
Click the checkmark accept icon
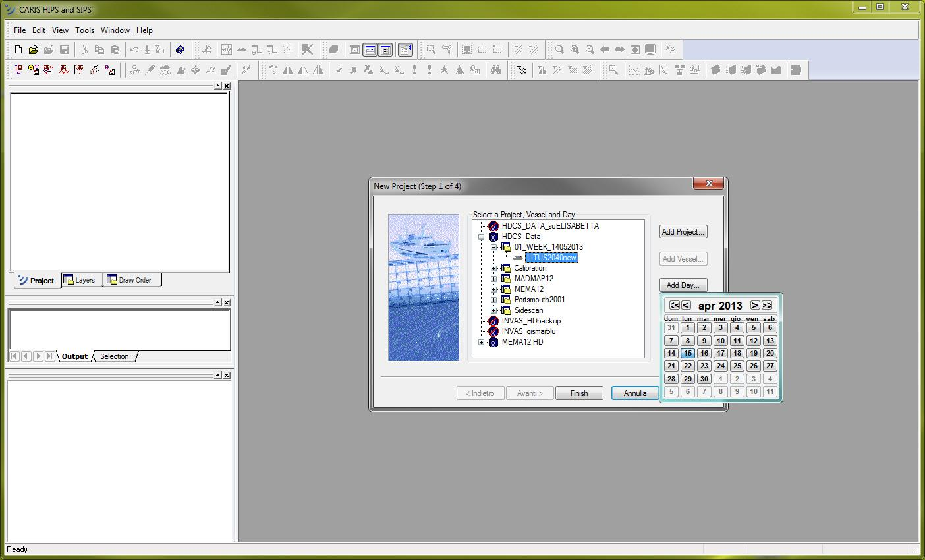pyautogui.click(x=339, y=70)
